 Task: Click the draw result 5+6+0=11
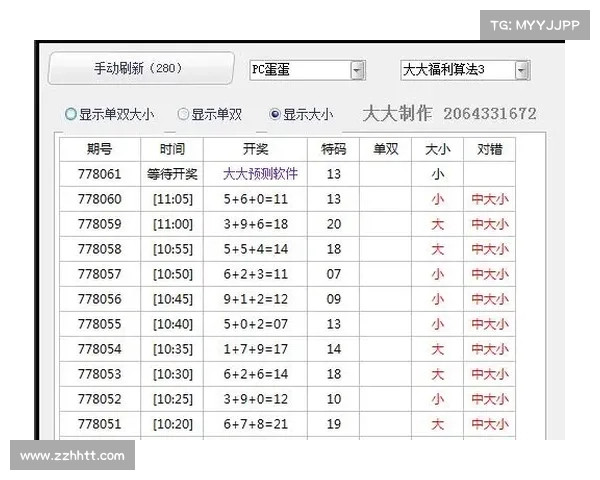(x=255, y=199)
